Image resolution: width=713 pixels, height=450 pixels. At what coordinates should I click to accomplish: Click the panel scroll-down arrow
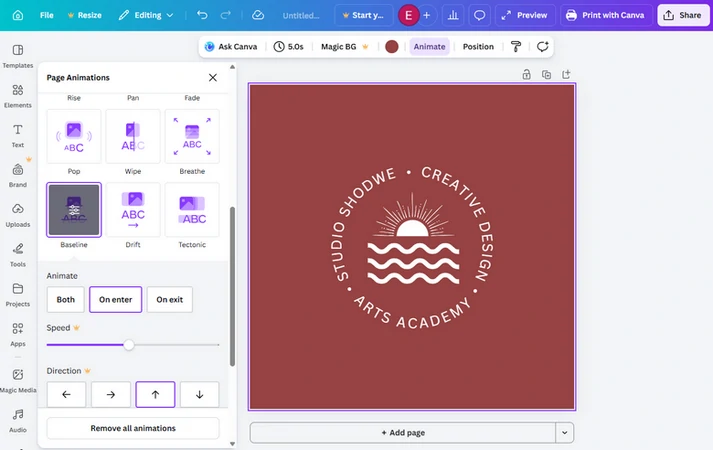[x=232, y=444]
